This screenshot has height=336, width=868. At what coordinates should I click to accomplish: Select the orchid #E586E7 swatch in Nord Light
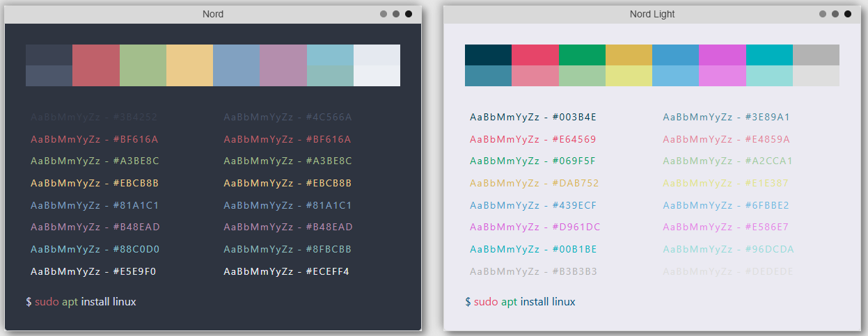click(723, 76)
